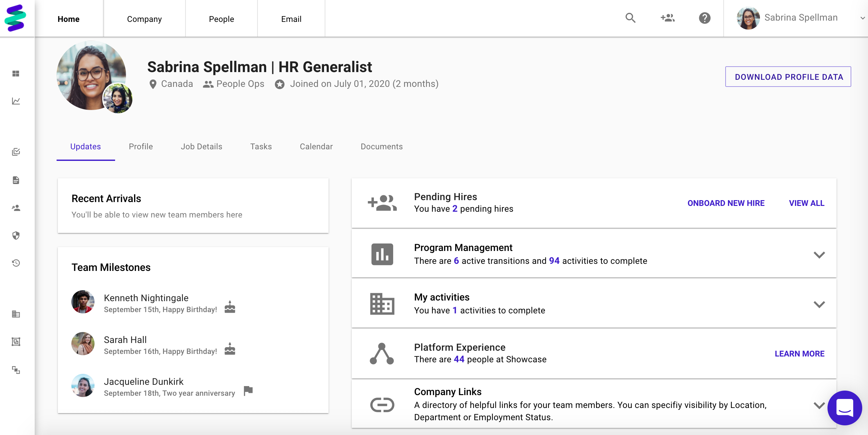
Task: Open the dashboard grid icon in sidebar
Action: coord(16,73)
